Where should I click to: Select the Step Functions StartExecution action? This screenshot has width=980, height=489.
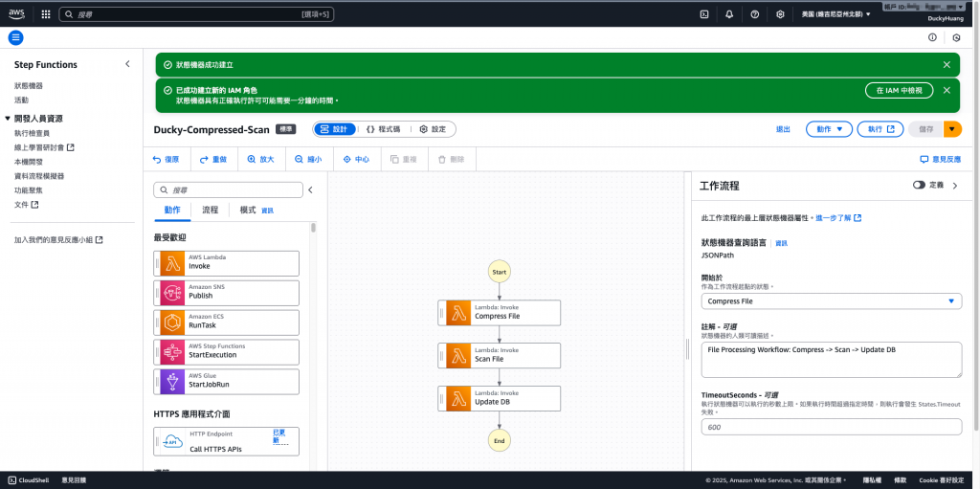click(x=226, y=352)
